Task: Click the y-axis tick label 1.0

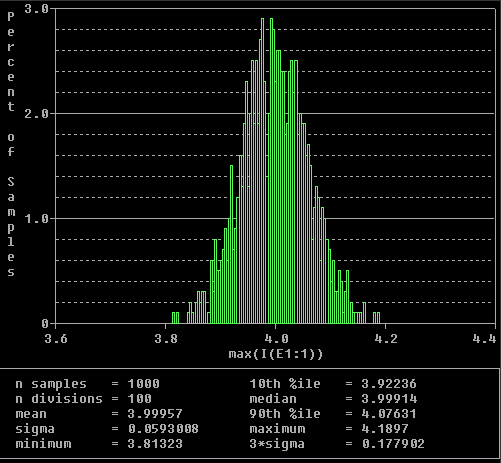Action: 37,219
